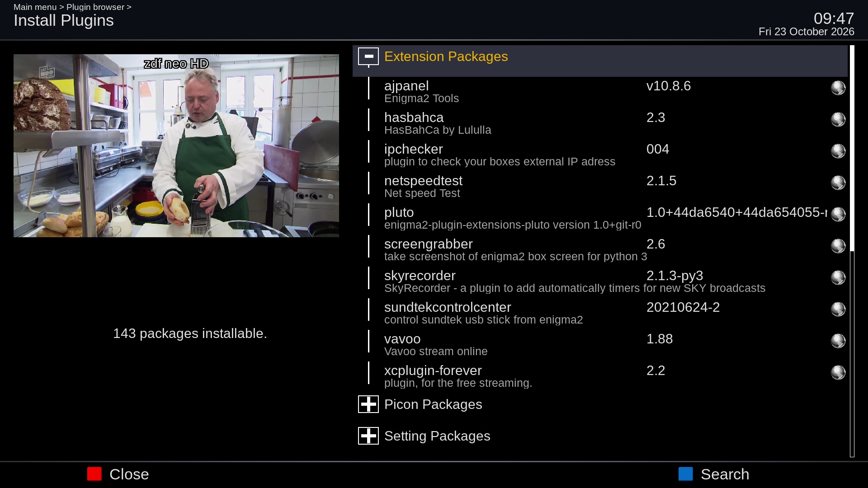
Task: Select the xcplugin-forever plugin name
Action: [x=433, y=371]
